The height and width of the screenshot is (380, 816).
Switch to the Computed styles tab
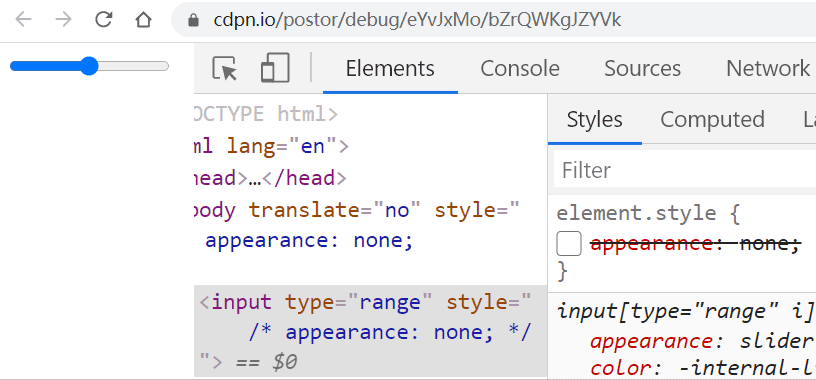[712, 119]
